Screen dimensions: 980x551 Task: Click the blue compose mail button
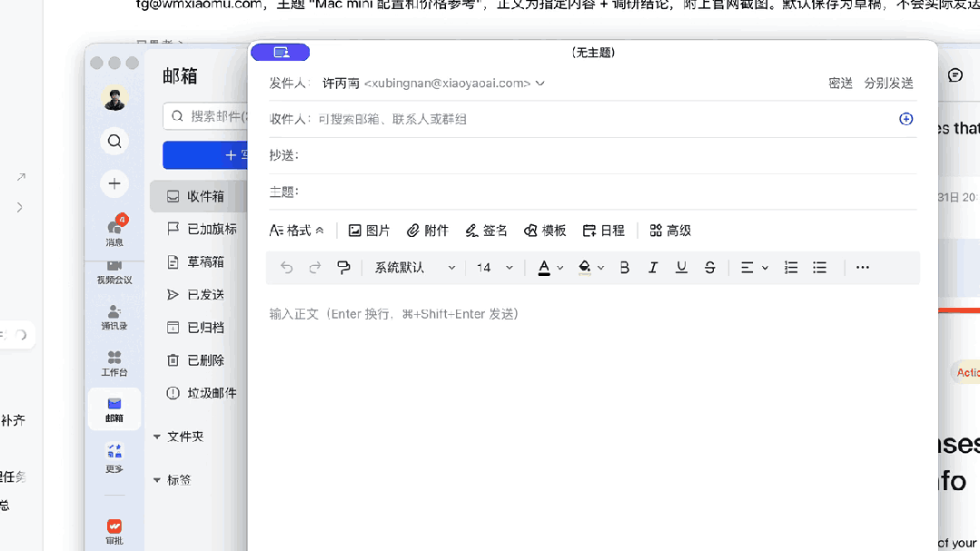pos(205,155)
